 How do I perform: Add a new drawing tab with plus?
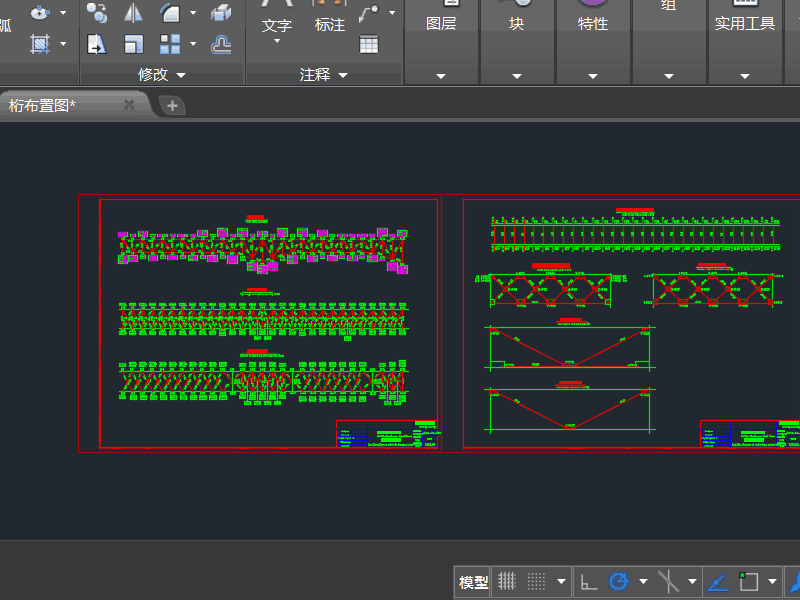coord(172,105)
